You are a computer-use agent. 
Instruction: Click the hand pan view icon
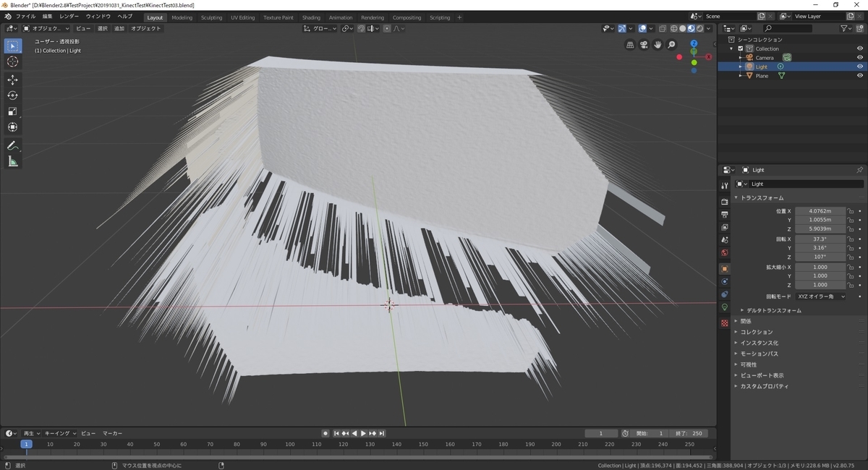(658, 45)
